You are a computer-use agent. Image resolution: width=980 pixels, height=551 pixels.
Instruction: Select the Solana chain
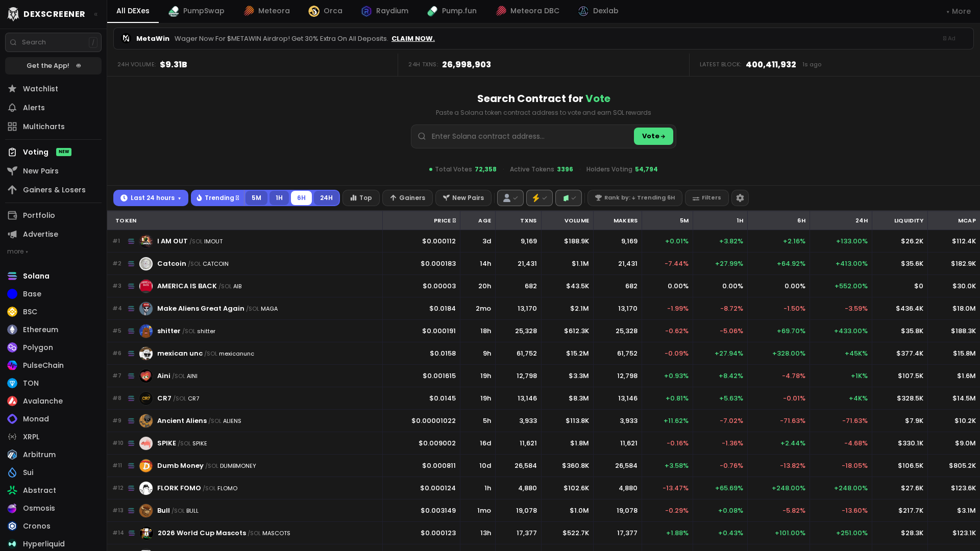[53, 276]
